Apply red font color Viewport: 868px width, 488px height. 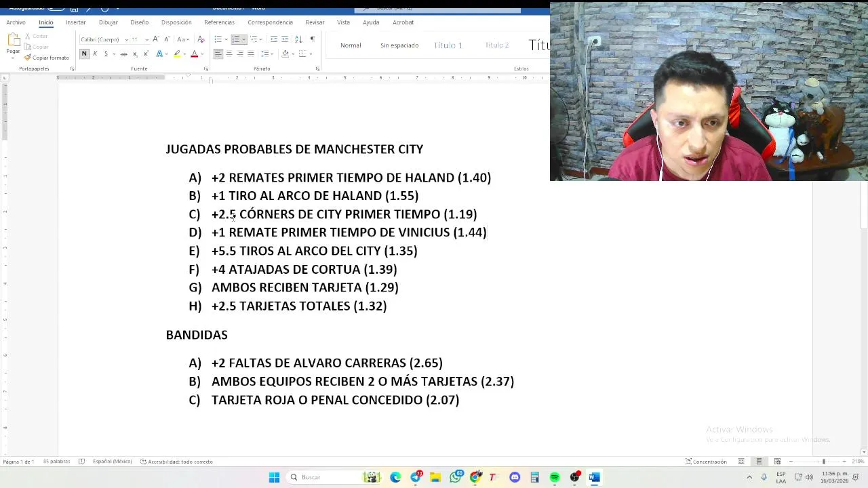pyautogui.click(x=194, y=54)
